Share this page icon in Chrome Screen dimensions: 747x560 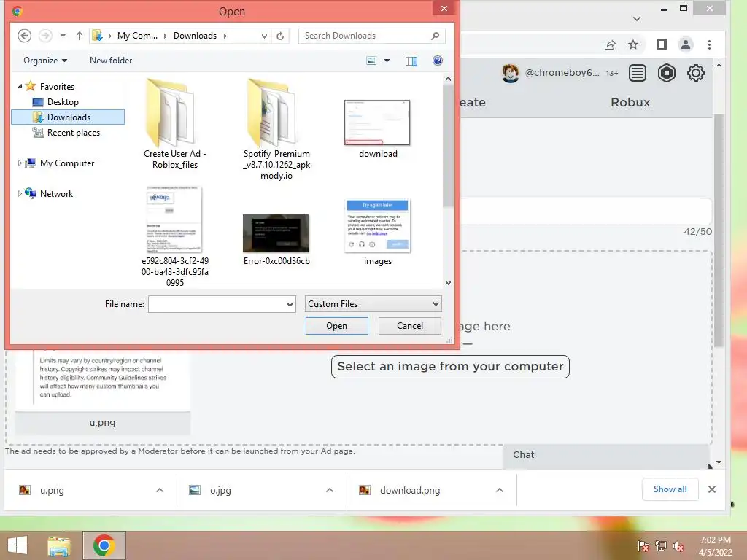click(x=610, y=44)
